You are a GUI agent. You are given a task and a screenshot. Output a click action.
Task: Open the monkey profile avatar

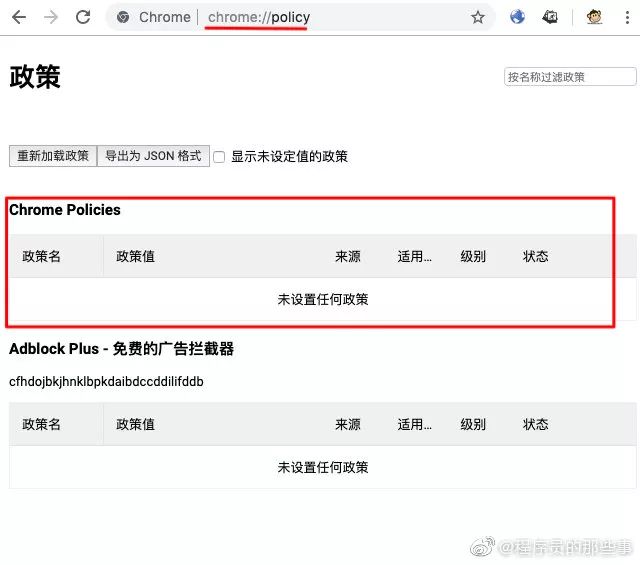pyautogui.click(x=594, y=17)
